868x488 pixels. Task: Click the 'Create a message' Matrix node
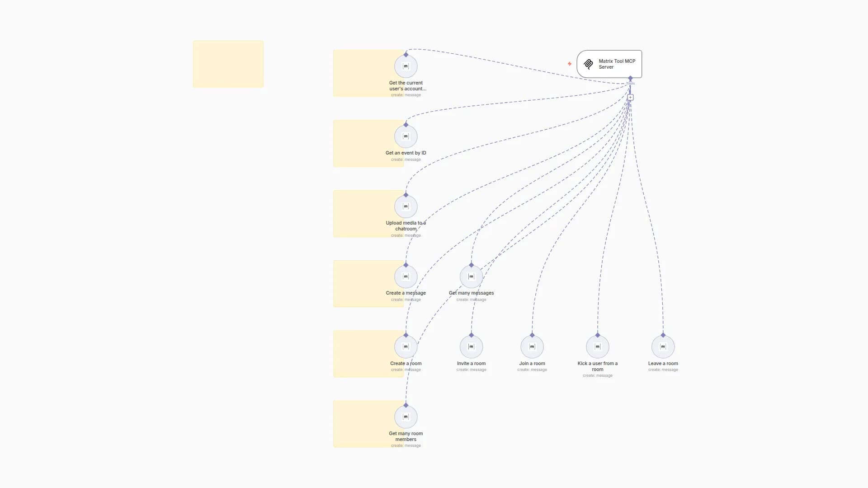click(x=406, y=277)
